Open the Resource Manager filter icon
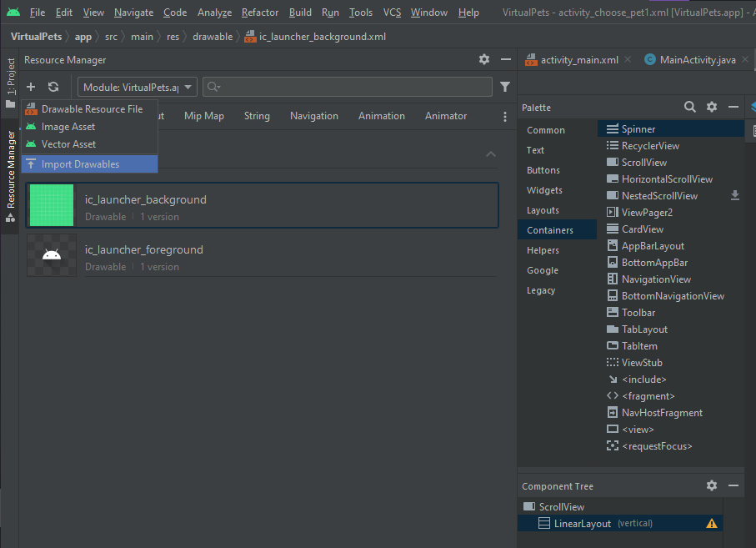Viewport: 756px width, 548px height. [505, 87]
